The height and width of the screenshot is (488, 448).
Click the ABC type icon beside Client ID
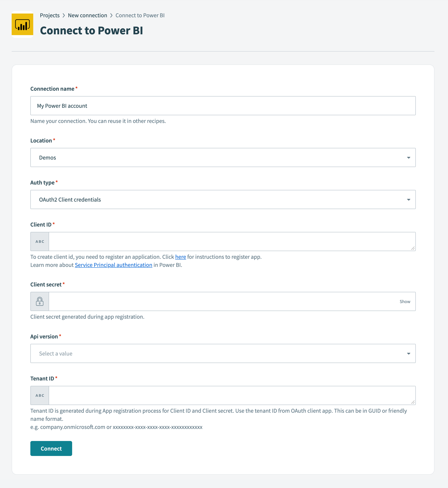[x=39, y=241]
